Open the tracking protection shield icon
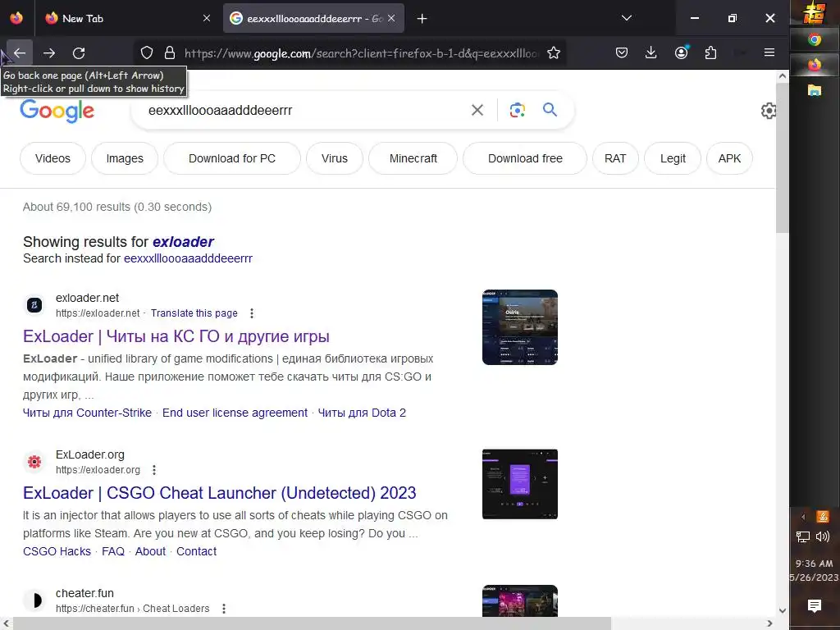This screenshot has width=840, height=630. pyautogui.click(x=147, y=52)
